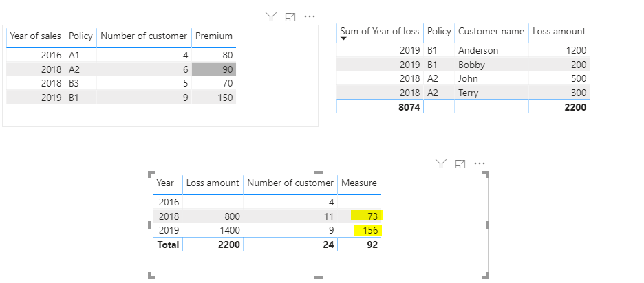Click focus mode icon above sales table
This screenshot has width=644, height=283.
point(290,16)
